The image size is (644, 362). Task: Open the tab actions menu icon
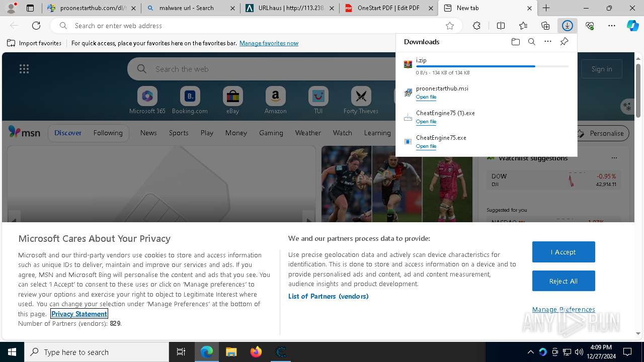coord(30,8)
